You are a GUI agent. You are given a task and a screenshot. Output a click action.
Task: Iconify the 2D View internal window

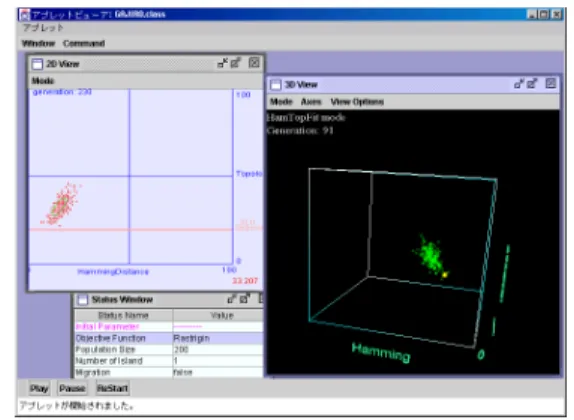(222, 63)
